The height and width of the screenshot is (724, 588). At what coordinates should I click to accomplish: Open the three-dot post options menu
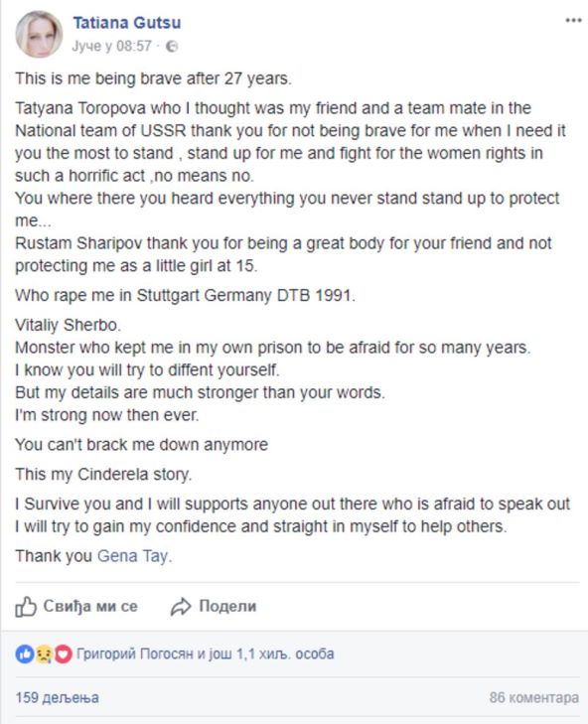click(x=573, y=20)
